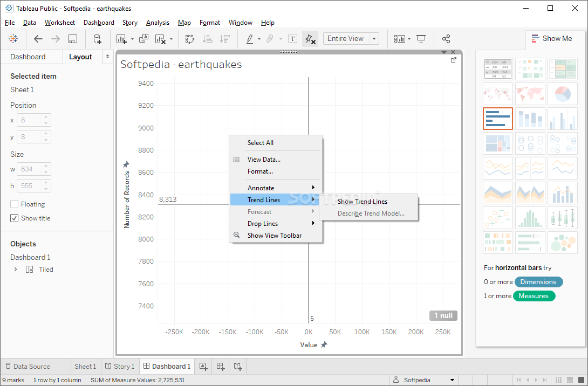Click the Sort Ascending icon
588x386 pixels.
point(207,39)
